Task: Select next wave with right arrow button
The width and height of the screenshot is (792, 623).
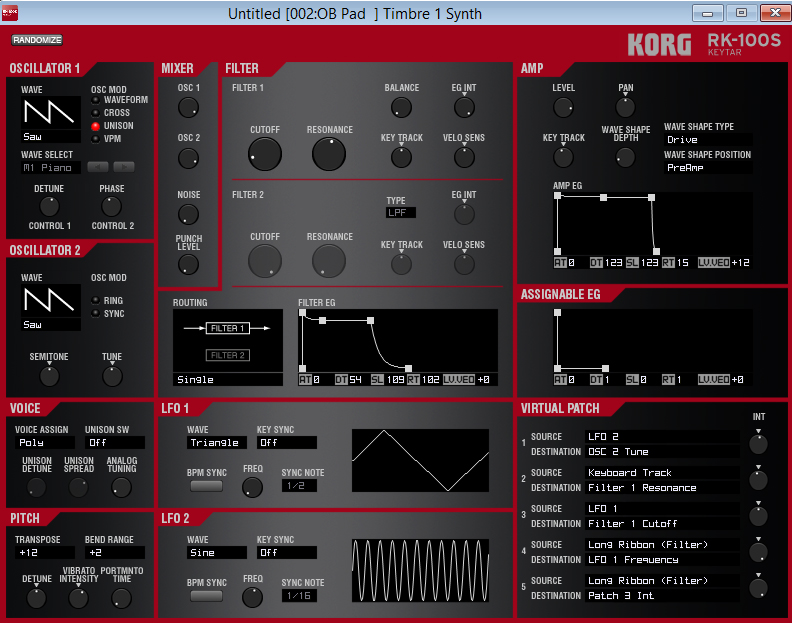Action: pos(124,167)
